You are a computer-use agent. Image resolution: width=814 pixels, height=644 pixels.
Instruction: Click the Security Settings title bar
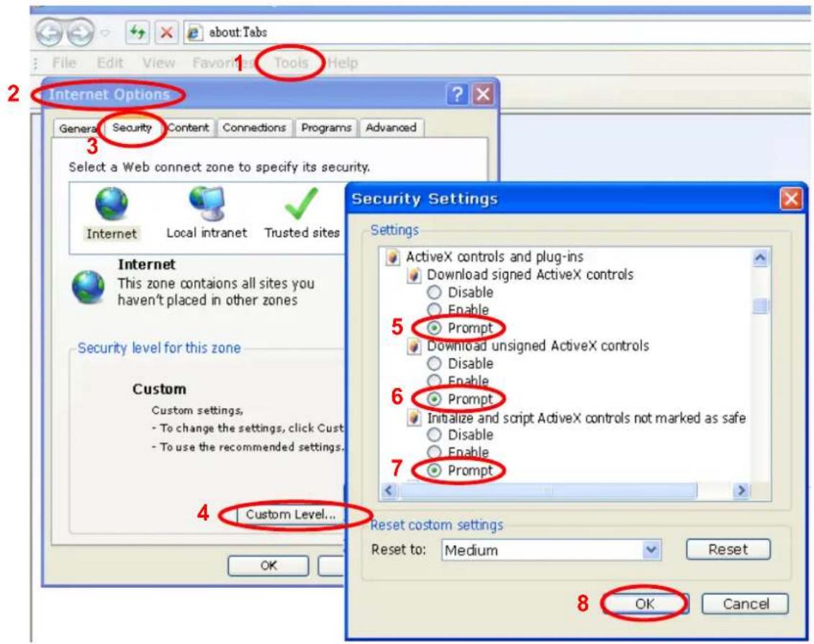click(x=576, y=199)
